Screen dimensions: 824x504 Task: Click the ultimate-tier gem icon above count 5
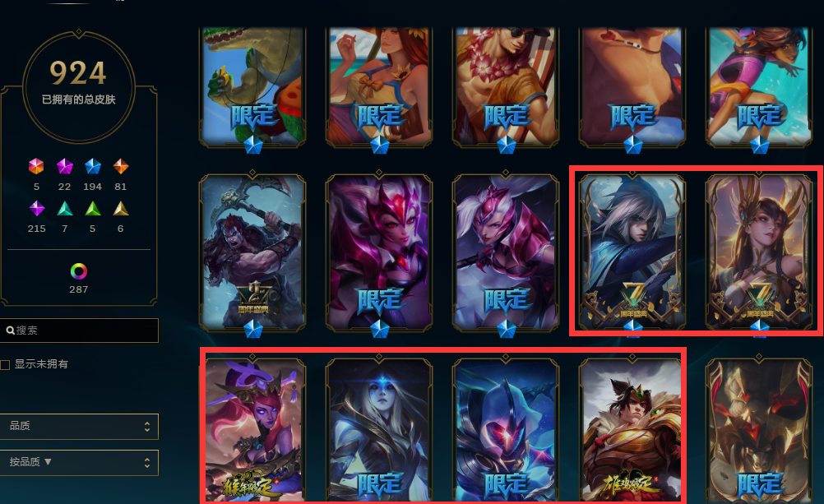point(36,167)
